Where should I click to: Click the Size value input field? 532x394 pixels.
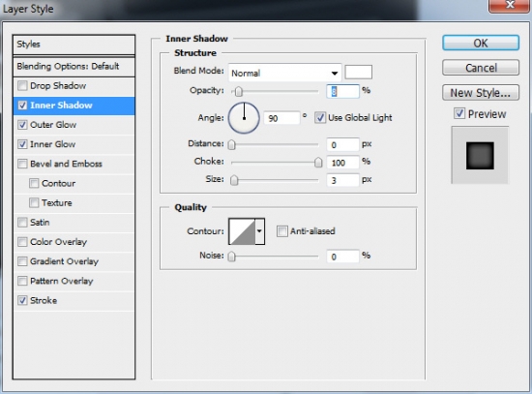tap(342, 180)
